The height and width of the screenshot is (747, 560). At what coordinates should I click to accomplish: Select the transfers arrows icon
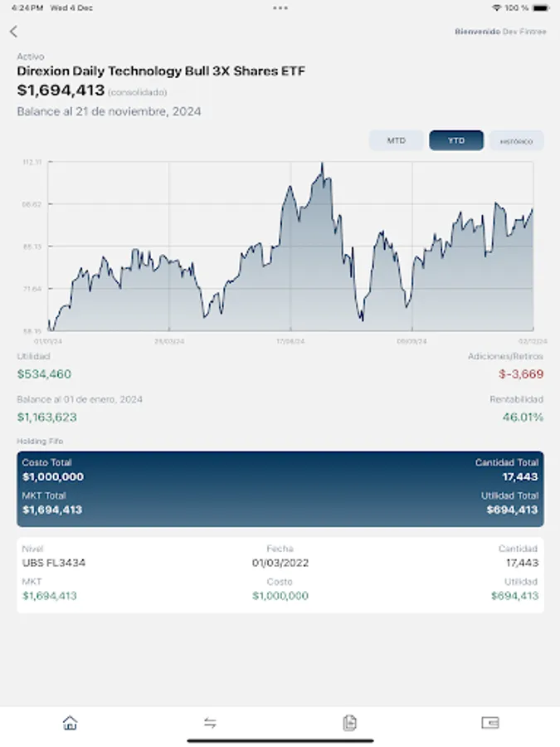tap(210, 723)
